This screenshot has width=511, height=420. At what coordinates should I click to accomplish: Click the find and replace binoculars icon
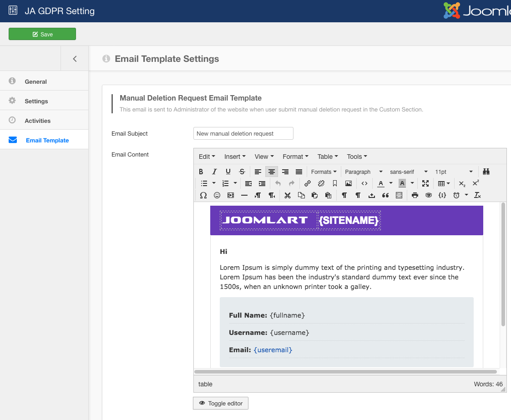pos(486,172)
